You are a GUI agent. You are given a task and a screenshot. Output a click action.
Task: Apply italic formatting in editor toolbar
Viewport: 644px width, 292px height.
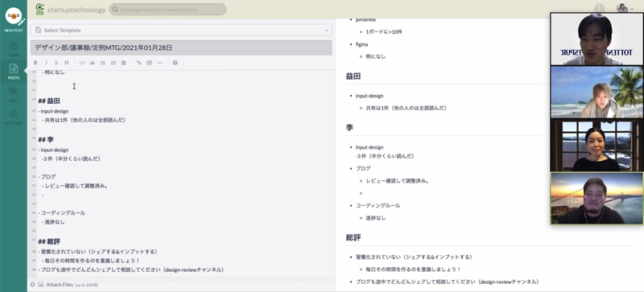(46, 63)
